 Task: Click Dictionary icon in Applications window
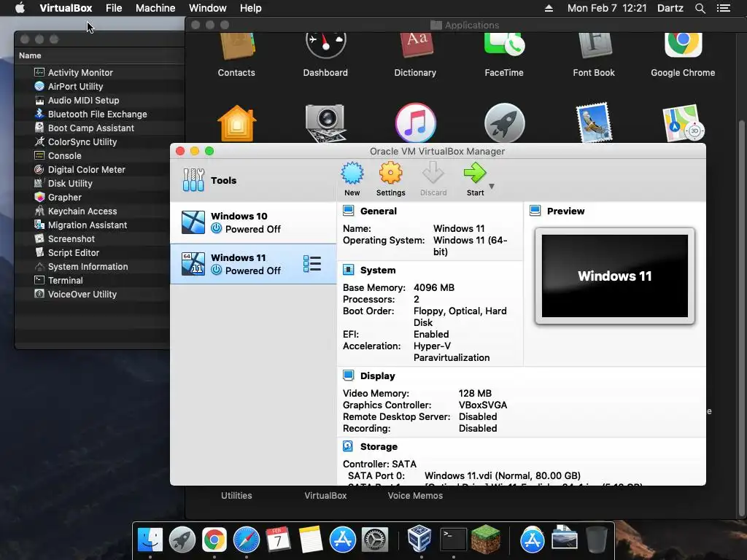click(415, 44)
